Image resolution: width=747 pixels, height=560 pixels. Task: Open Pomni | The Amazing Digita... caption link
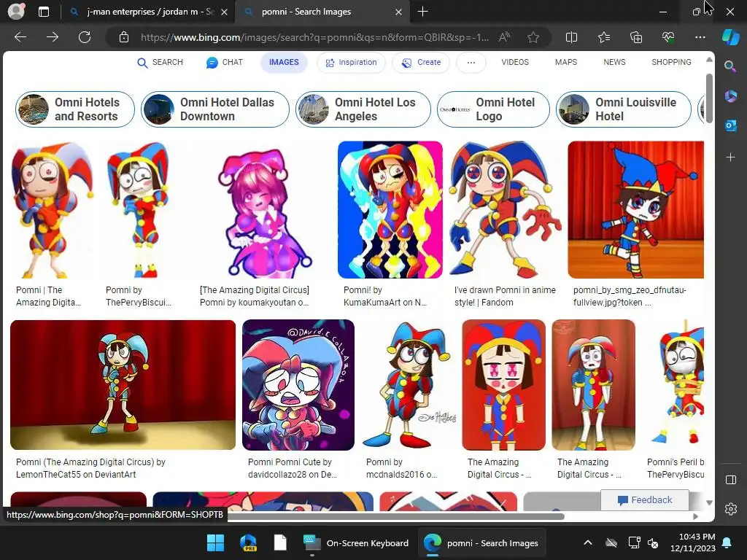click(48, 296)
